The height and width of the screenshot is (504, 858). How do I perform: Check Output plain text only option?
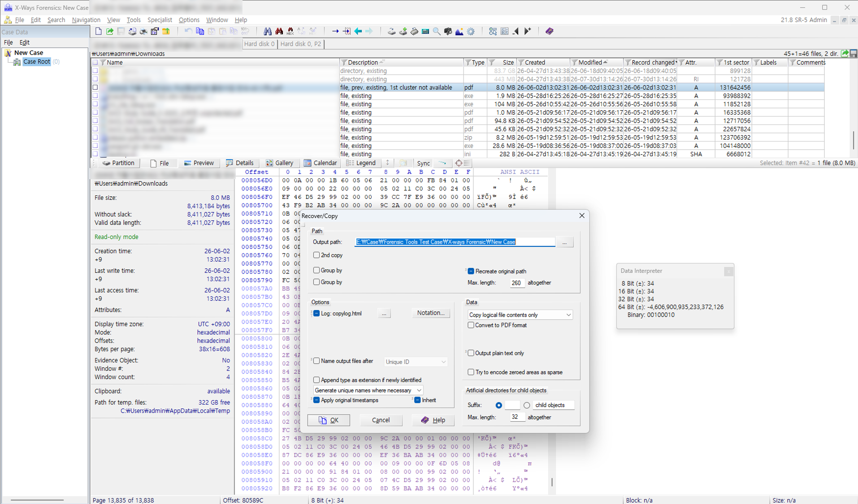click(471, 353)
